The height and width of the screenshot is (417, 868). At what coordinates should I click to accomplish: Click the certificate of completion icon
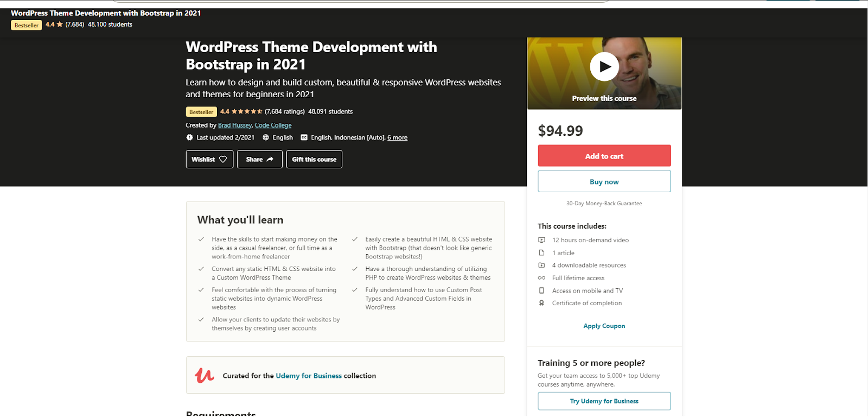point(541,303)
